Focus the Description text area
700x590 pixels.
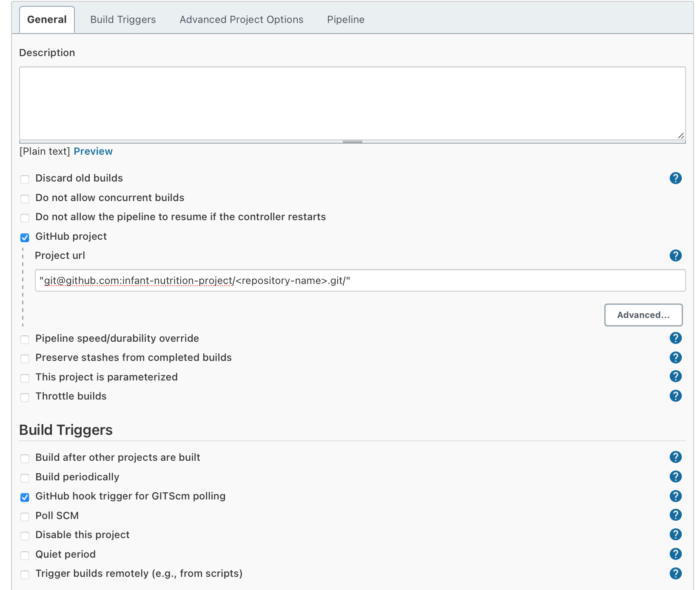coord(353,103)
